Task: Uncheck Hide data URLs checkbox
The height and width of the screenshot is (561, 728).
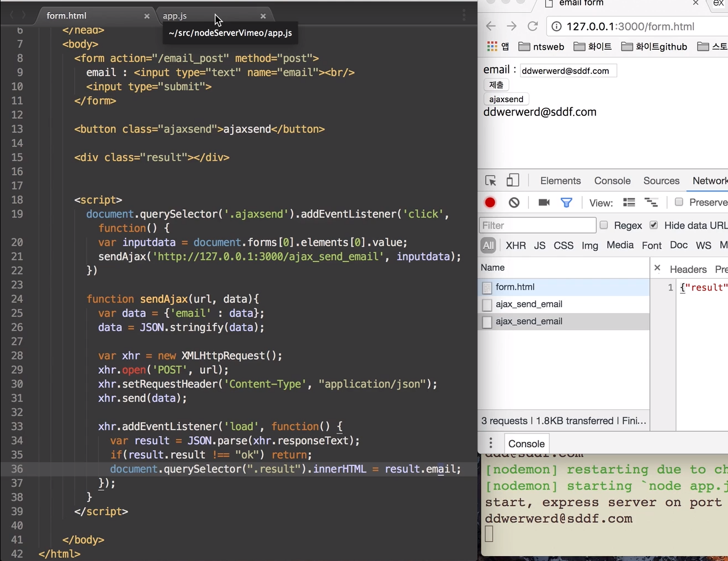Action: click(653, 225)
